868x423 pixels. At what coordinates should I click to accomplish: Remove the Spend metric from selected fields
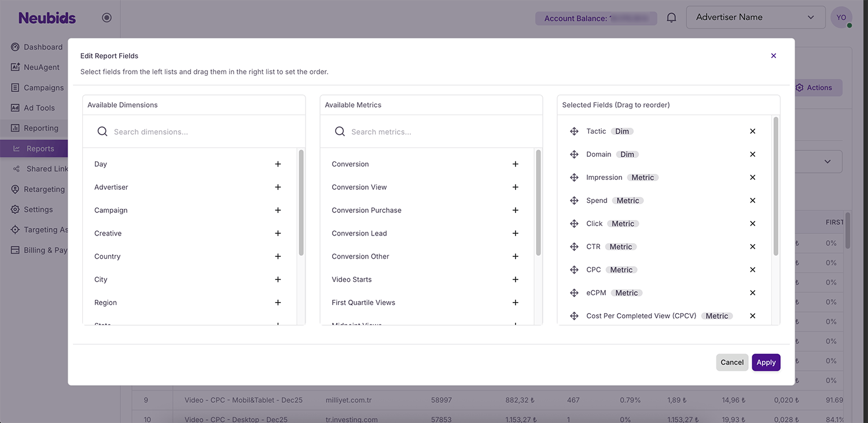(x=752, y=201)
